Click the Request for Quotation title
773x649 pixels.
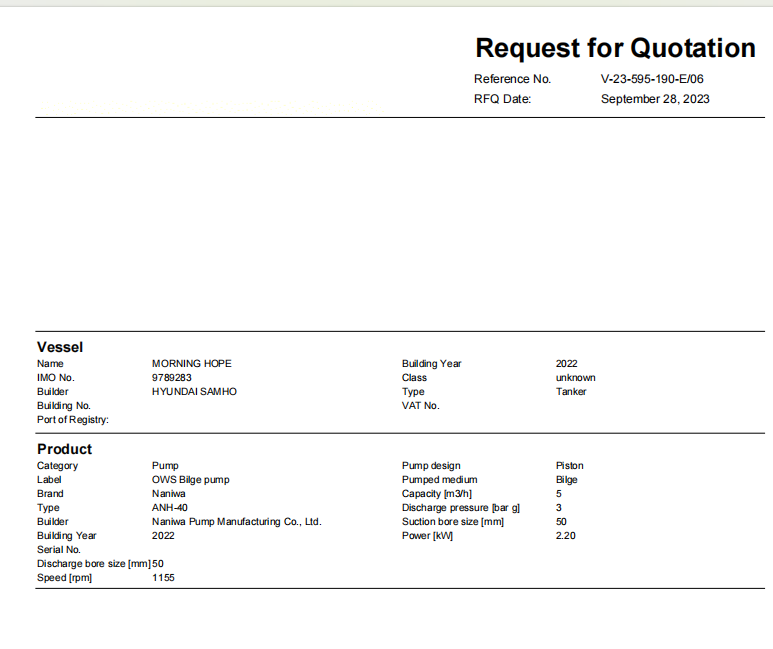pos(615,48)
